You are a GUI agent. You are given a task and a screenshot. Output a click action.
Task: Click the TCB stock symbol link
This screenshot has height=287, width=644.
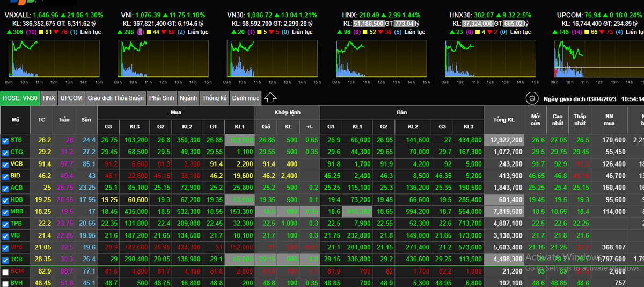pyautogui.click(x=17, y=259)
